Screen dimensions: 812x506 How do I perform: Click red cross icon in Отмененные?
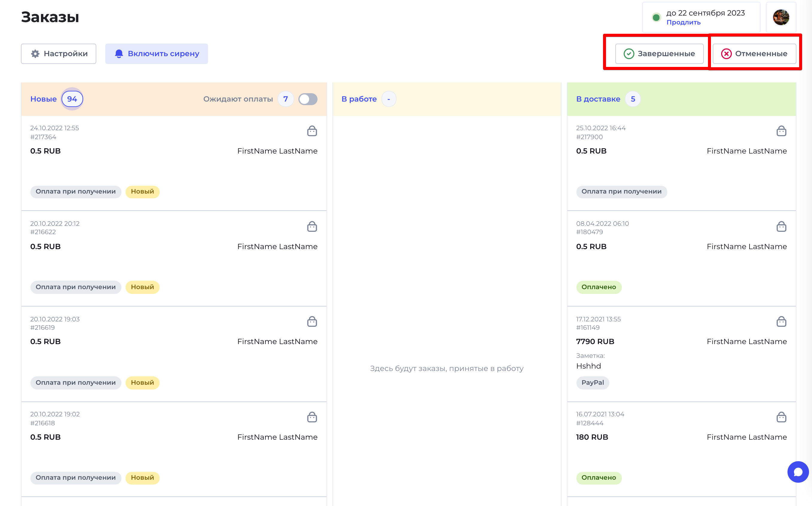tap(726, 54)
